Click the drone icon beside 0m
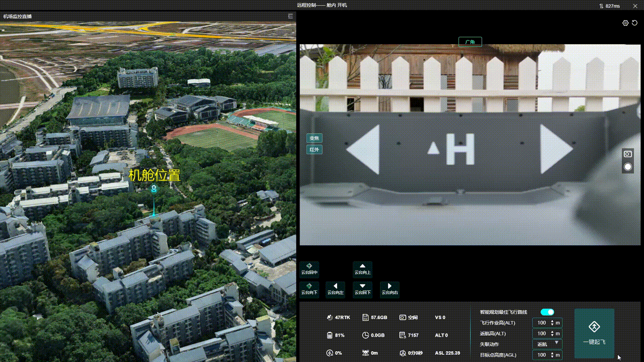Screen dimensions: 644x362 click(x=365, y=353)
